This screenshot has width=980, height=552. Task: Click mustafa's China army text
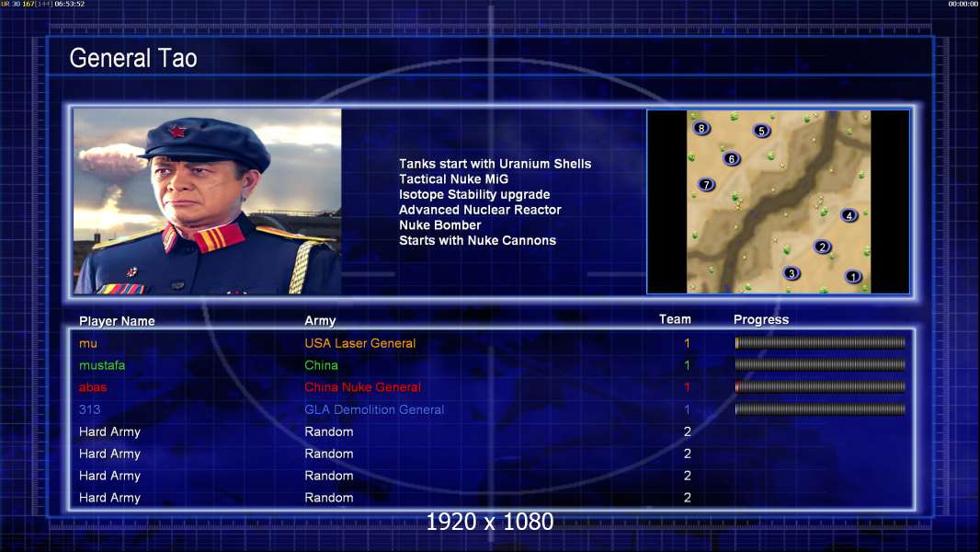[x=321, y=365]
